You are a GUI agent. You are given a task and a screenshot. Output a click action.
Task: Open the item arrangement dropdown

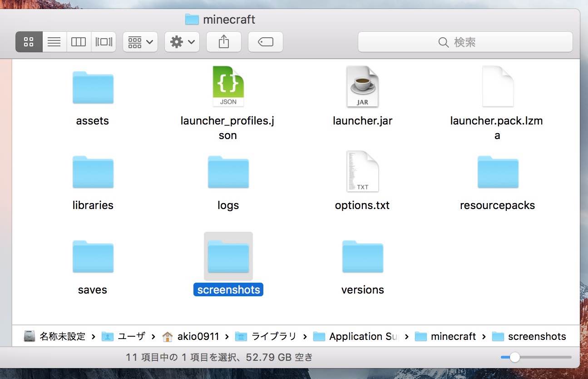[140, 42]
